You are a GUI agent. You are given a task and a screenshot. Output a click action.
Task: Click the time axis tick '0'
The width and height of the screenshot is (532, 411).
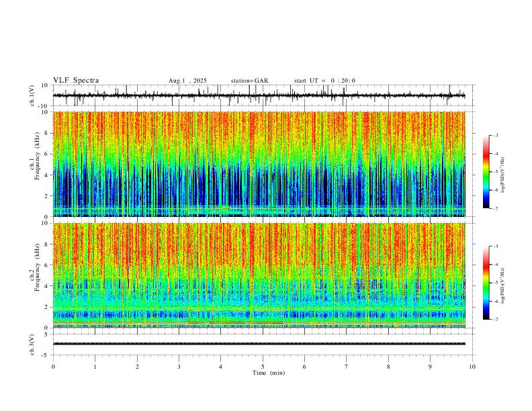pyautogui.click(x=53, y=367)
